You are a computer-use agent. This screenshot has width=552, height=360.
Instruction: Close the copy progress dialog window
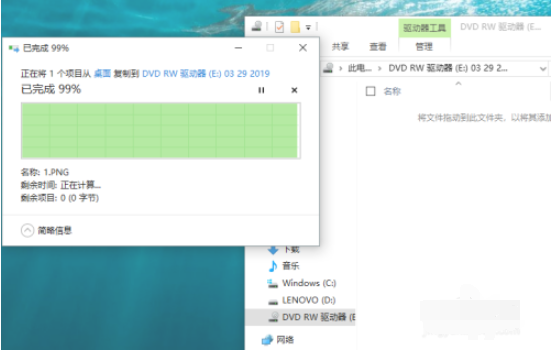point(303,48)
